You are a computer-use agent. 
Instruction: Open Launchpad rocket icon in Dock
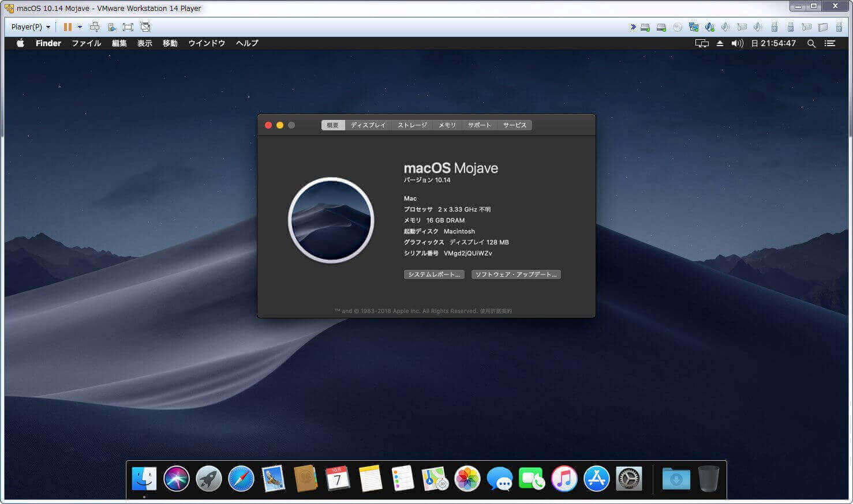point(209,479)
